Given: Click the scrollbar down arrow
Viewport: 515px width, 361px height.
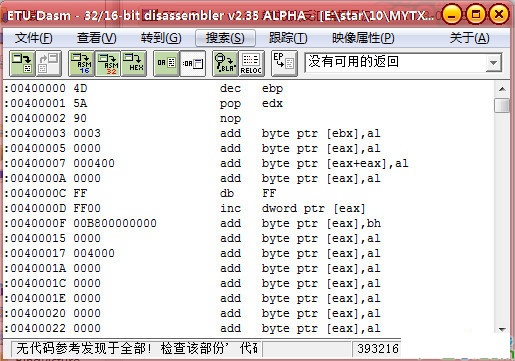Looking at the screenshot, I should pyautogui.click(x=502, y=329).
